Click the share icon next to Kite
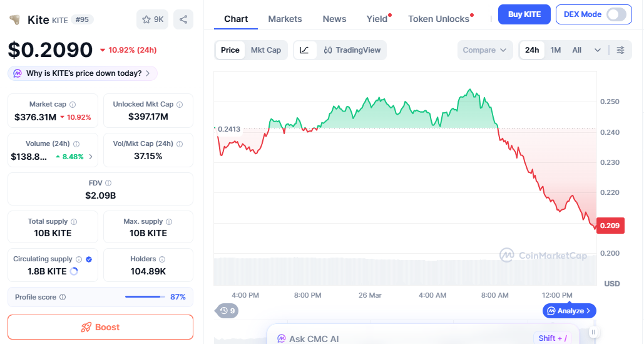Image resolution: width=644 pixels, height=344 pixels. click(x=183, y=19)
